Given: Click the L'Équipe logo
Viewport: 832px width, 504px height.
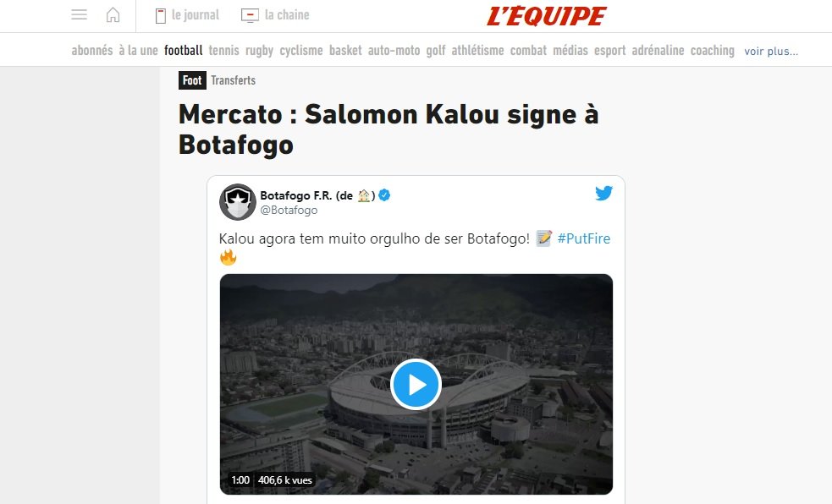Looking at the screenshot, I should pos(547,16).
